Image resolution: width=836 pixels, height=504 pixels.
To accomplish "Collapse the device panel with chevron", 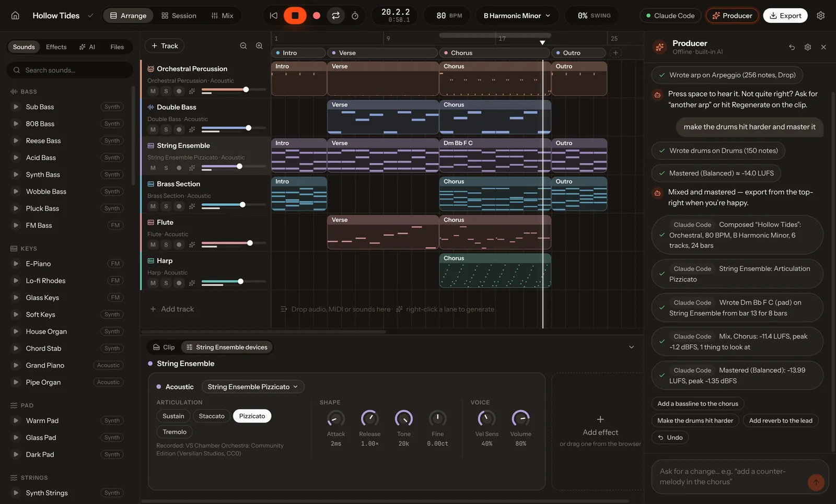I will (x=631, y=347).
